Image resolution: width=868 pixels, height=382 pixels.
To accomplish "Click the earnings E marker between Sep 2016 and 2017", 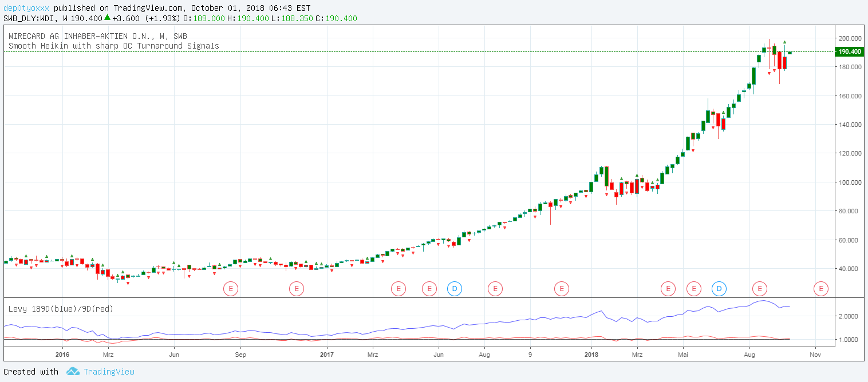I will point(297,289).
